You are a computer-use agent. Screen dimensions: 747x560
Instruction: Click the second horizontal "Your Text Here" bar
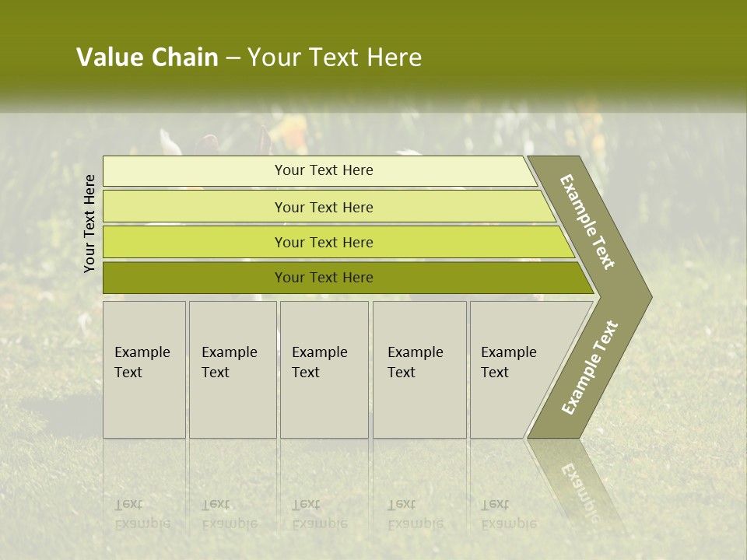[x=324, y=207]
